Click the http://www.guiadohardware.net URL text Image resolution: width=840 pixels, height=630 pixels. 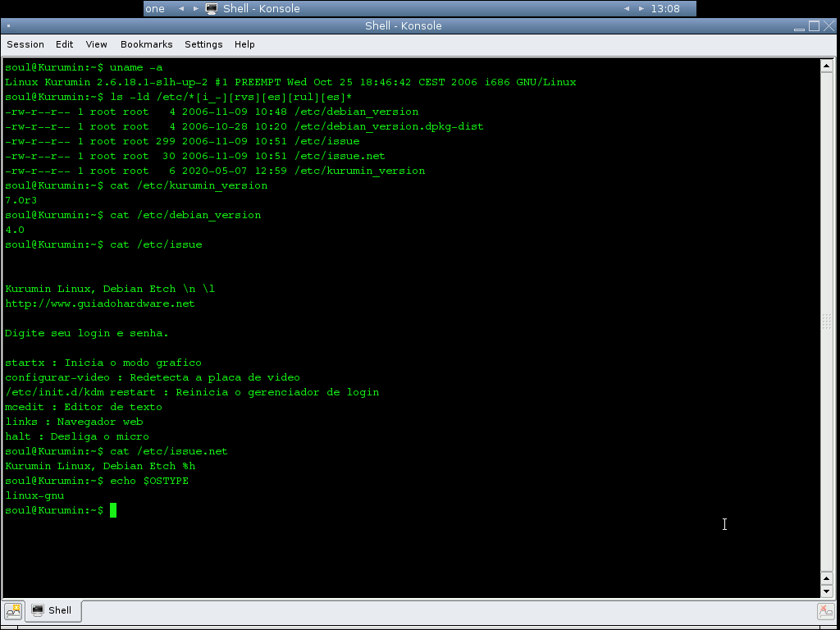pyautogui.click(x=99, y=304)
